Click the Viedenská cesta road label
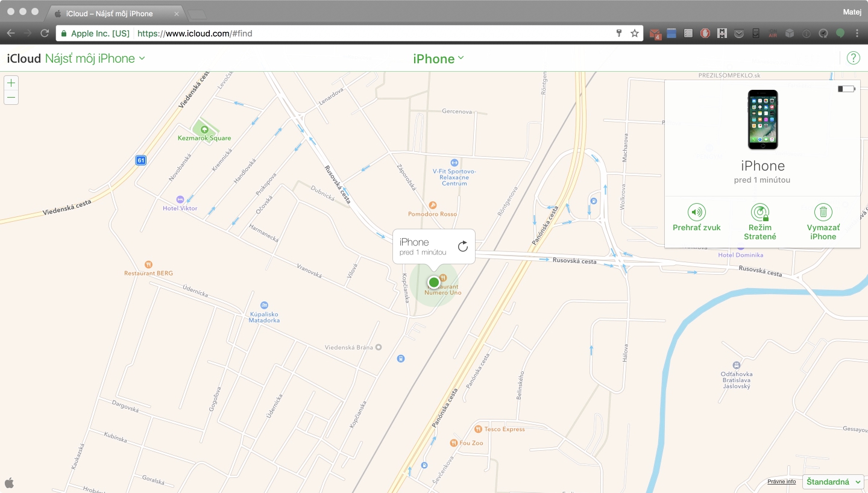Screen dimensions: 868x493 click(x=67, y=208)
